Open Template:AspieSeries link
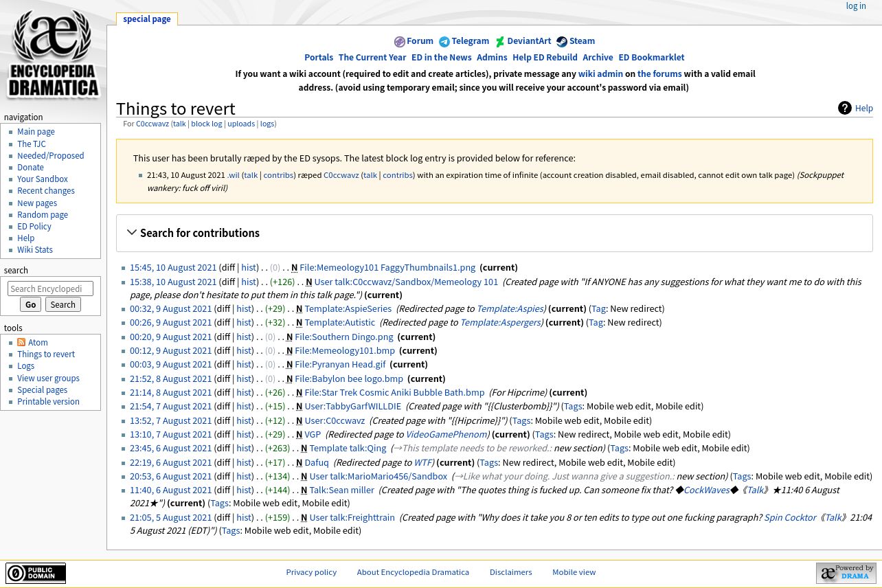882x588 pixels. pos(348,308)
